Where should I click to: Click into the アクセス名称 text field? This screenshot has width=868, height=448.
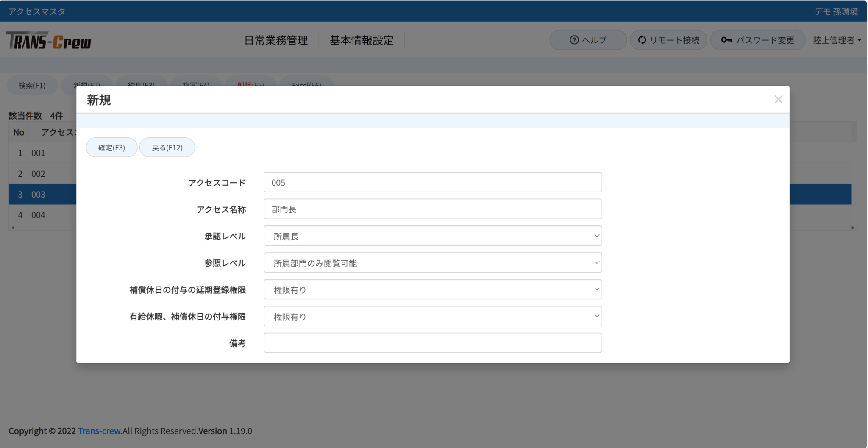432,209
